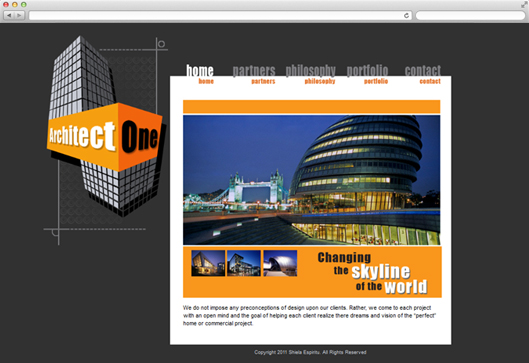529x363 pixels.
Task: Reload the page with the refresh icon
Action: [406, 16]
